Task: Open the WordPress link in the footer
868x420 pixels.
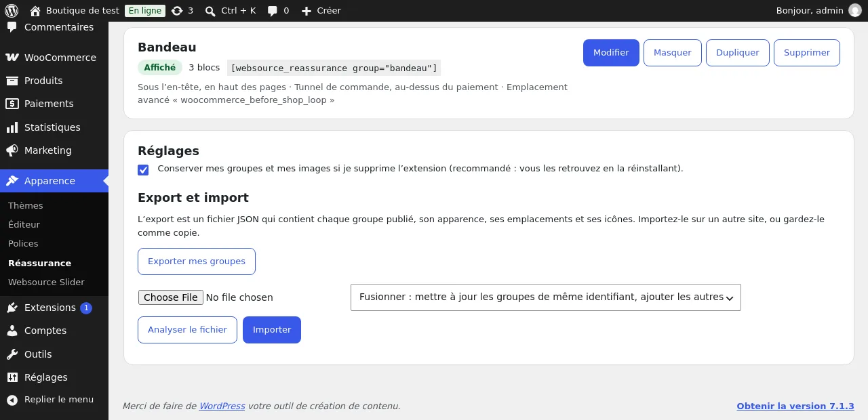Action: click(222, 406)
